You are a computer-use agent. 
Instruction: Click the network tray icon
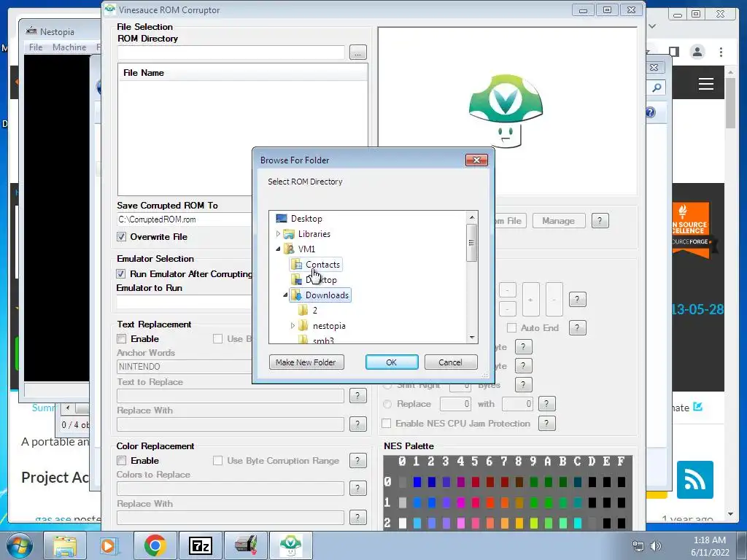[x=638, y=546]
